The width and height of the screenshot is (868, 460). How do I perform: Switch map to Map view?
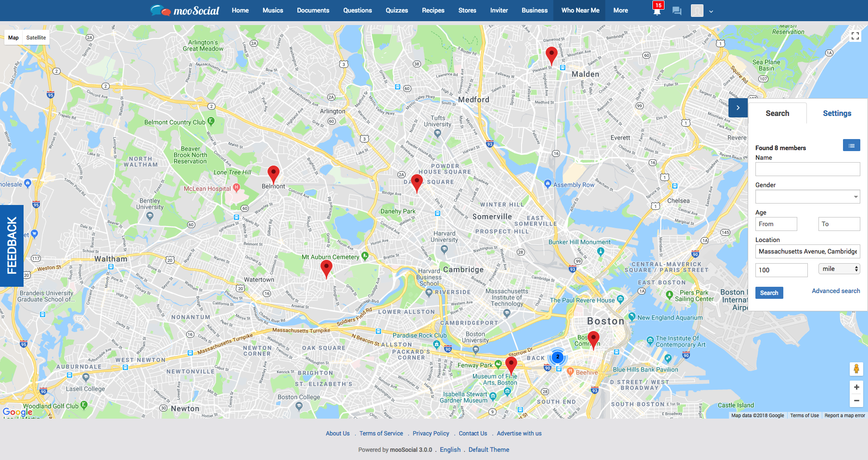pyautogui.click(x=13, y=38)
